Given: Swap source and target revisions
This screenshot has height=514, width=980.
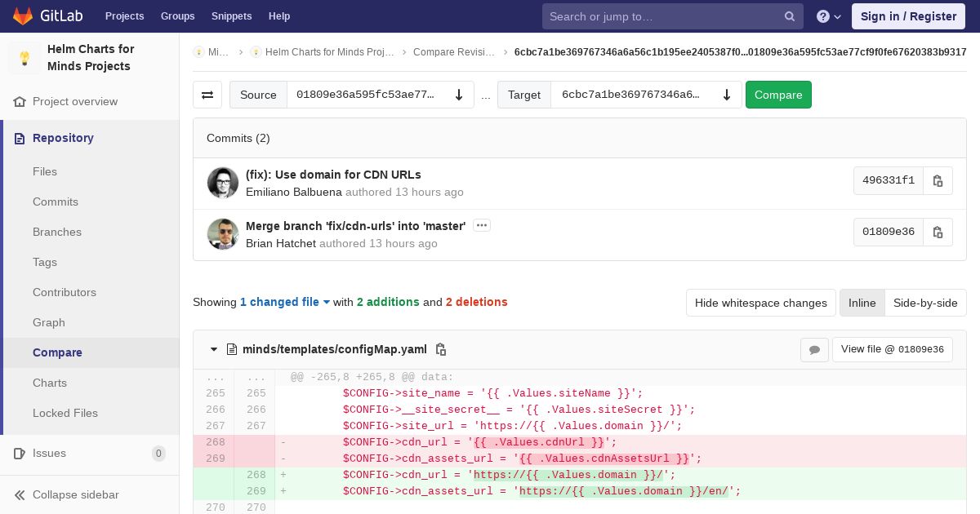Looking at the screenshot, I should coord(207,95).
